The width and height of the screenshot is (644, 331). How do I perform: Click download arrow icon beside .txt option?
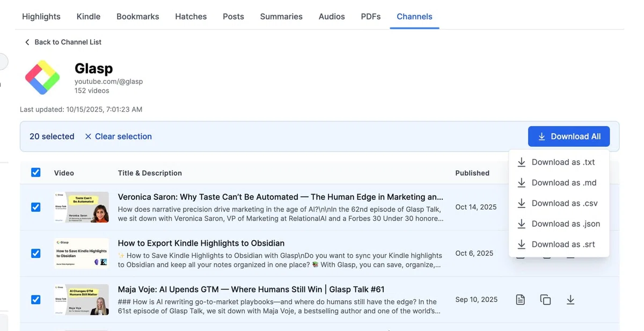(x=521, y=162)
